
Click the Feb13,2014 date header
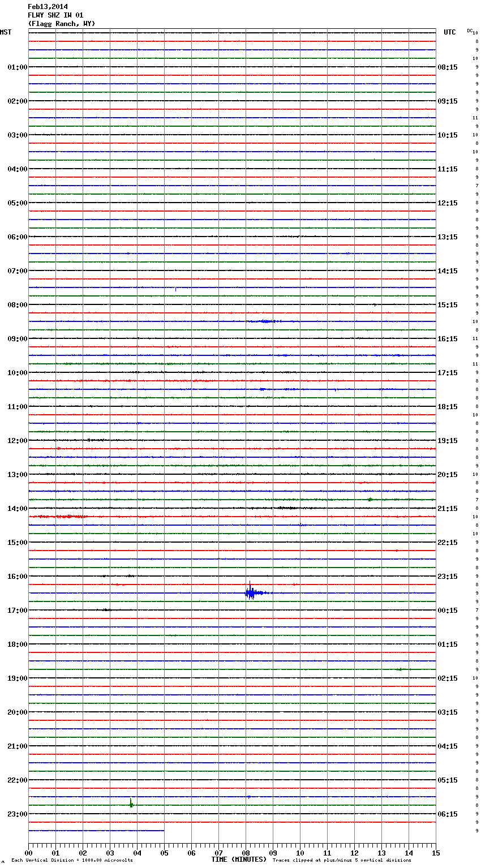point(48,7)
